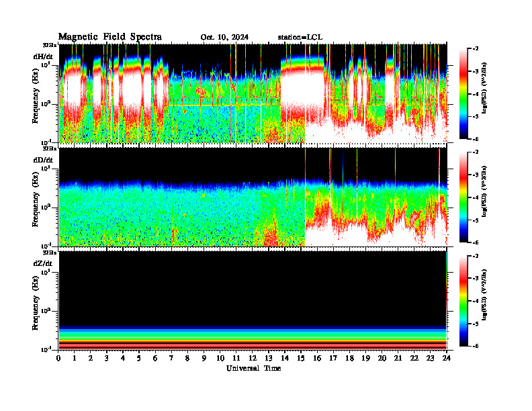The width and height of the screenshot is (532, 411).
Task: Click the "Magnetic Field Spectra" title
Action: coord(110,37)
